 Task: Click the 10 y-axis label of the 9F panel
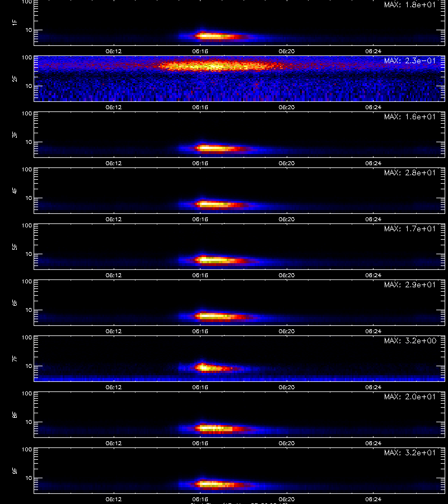[x=29, y=478]
